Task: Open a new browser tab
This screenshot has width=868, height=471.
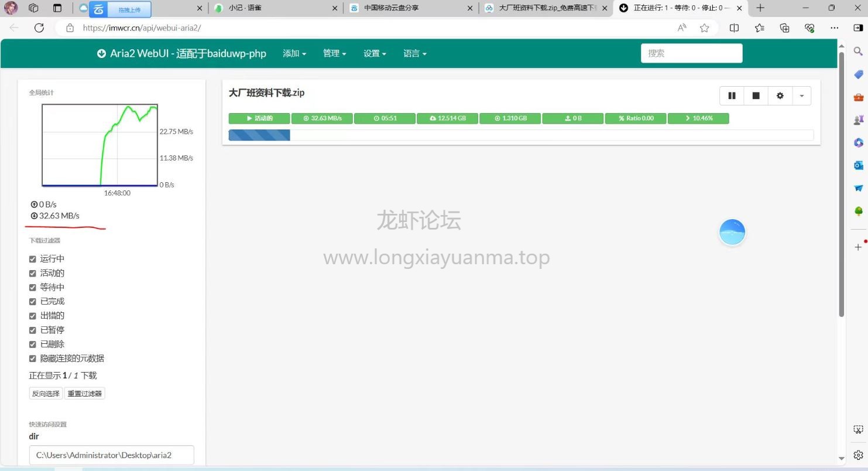Action: point(760,8)
